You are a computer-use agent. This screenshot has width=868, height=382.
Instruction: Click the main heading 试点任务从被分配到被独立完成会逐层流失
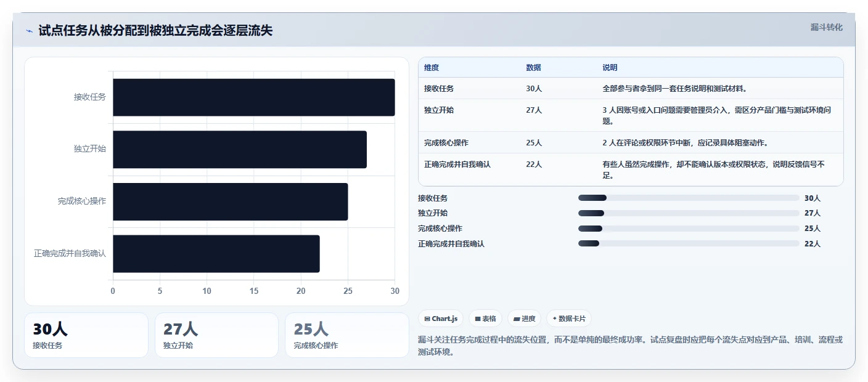tap(155, 31)
